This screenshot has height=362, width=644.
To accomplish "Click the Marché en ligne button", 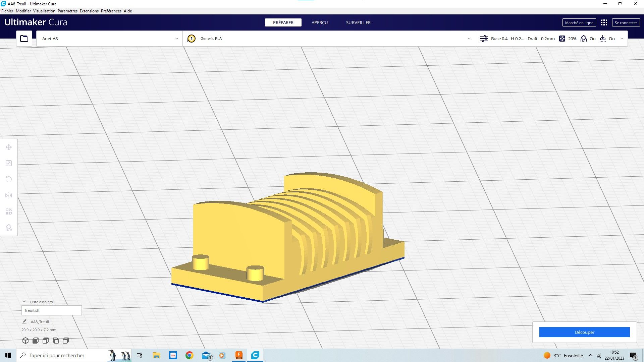I will (x=579, y=22).
